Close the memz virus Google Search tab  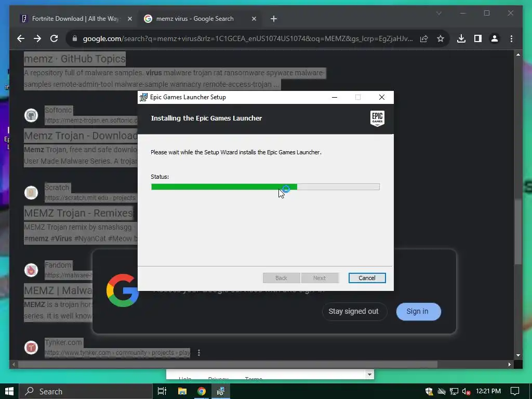tap(254, 19)
